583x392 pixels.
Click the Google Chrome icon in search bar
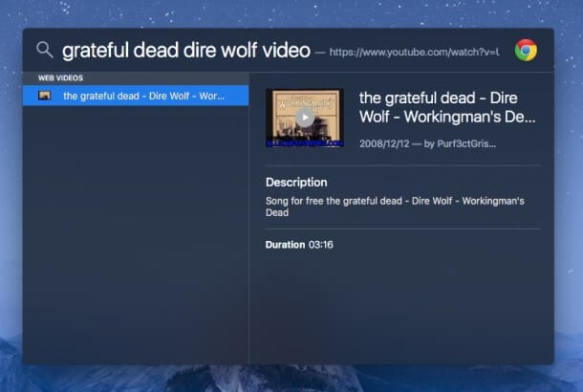[526, 50]
